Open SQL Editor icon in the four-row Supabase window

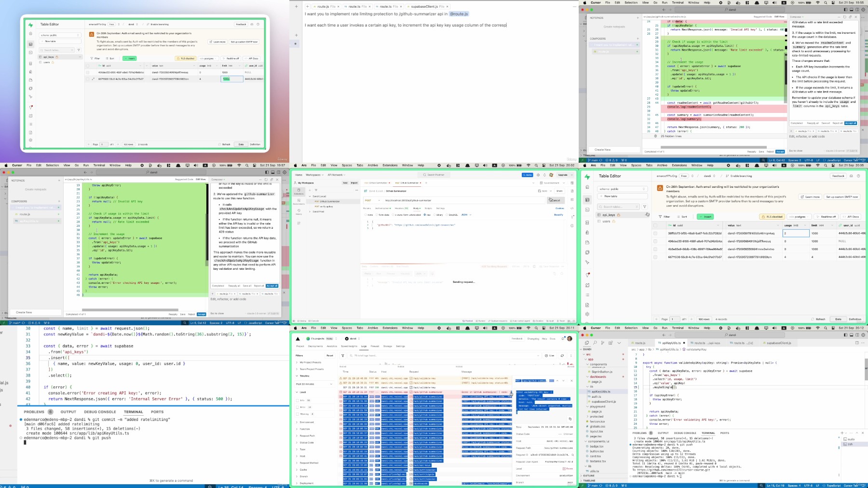tap(587, 209)
